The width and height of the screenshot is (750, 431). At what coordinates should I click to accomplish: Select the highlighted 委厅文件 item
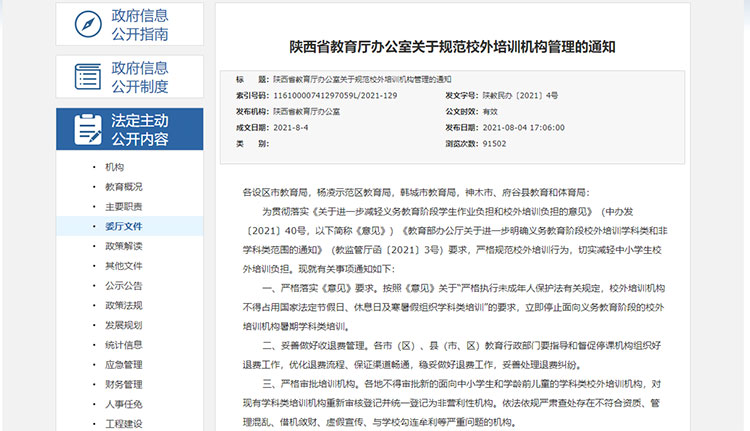123,226
